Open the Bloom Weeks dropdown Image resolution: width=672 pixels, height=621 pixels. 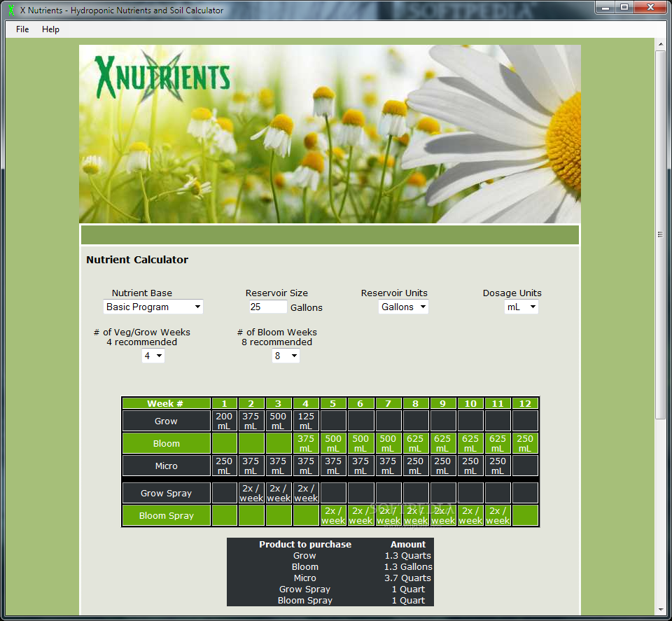tap(286, 356)
